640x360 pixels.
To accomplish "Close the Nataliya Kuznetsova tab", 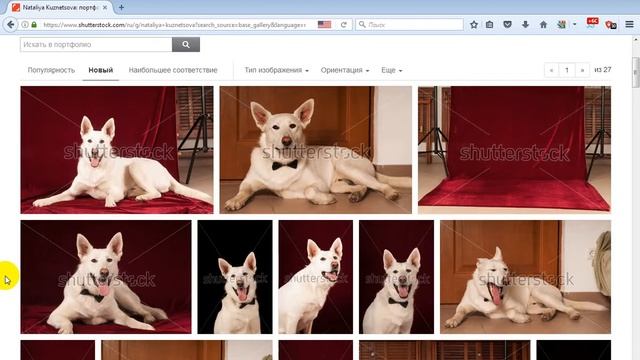I will [105, 7].
